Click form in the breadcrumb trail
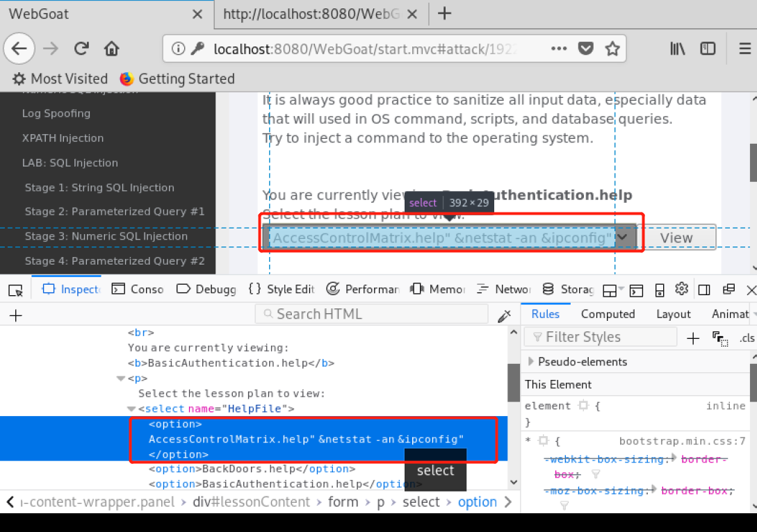The height and width of the screenshot is (532, 757). coord(343,502)
